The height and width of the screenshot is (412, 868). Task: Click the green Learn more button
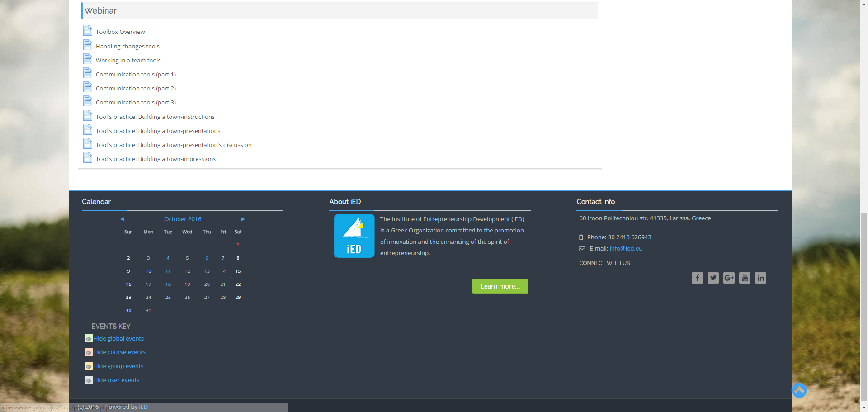coord(500,286)
